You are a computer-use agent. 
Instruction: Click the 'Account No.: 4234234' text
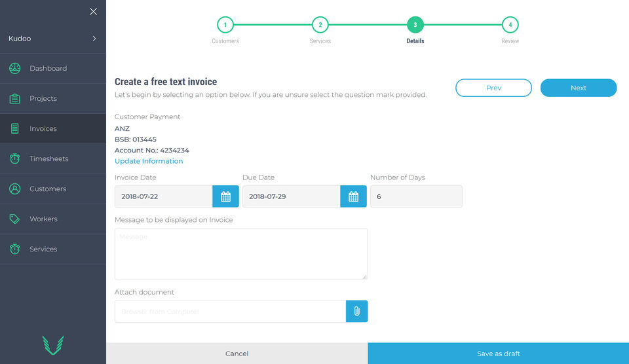(x=151, y=151)
